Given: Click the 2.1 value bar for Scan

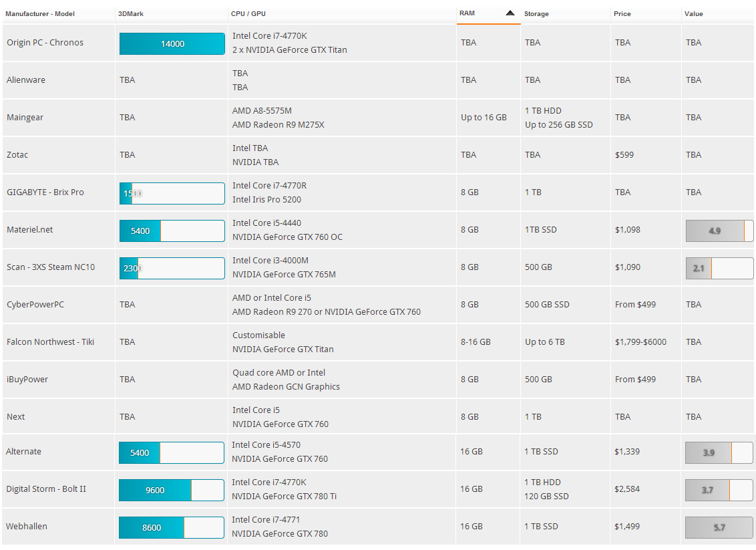Looking at the screenshot, I should [719, 268].
